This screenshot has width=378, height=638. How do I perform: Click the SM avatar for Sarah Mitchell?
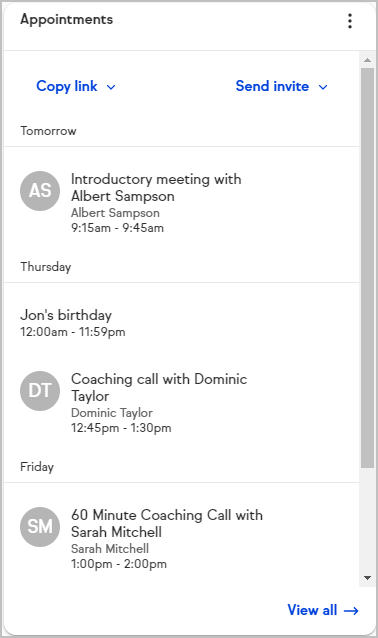click(40, 527)
